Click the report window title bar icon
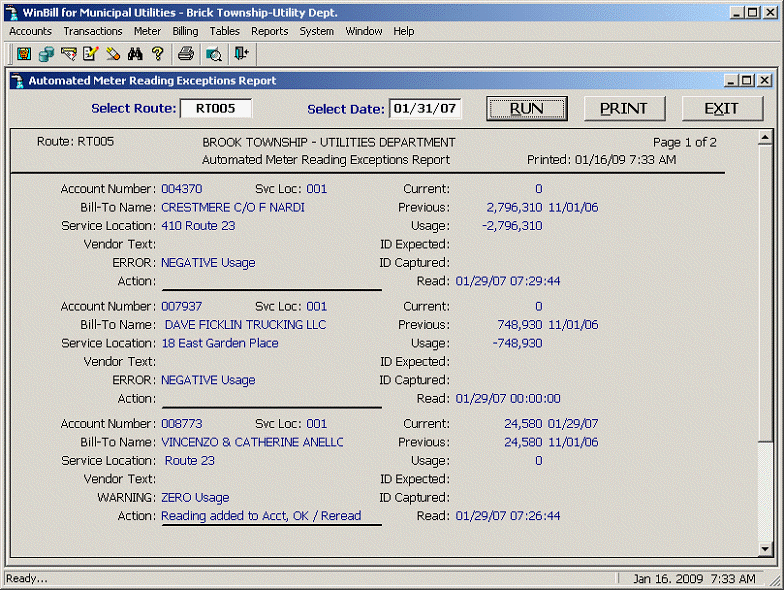The image size is (784, 590). click(18, 80)
